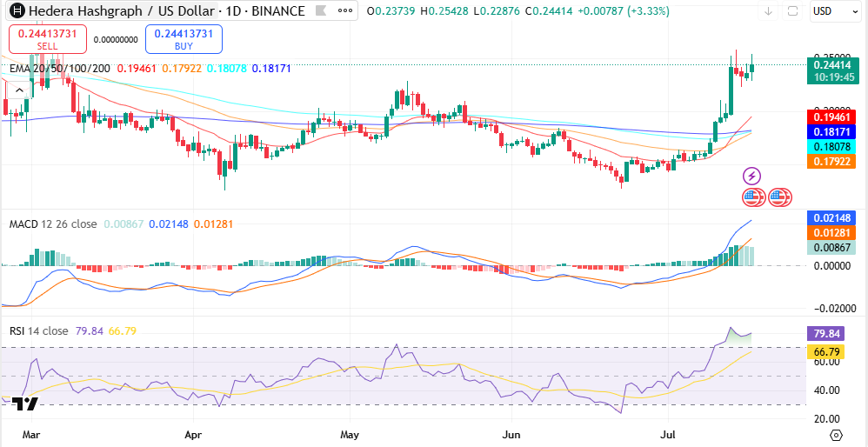Click the green current price label 0.24414

click(x=832, y=64)
